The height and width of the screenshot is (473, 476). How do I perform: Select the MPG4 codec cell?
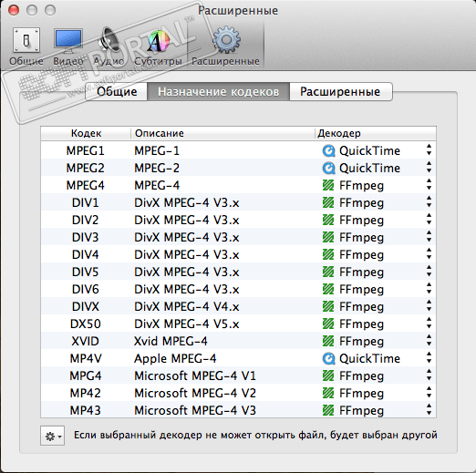point(86,375)
